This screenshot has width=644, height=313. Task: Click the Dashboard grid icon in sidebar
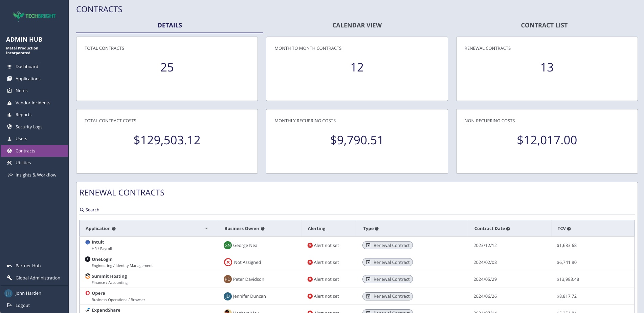pyautogui.click(x=9, y=67)
